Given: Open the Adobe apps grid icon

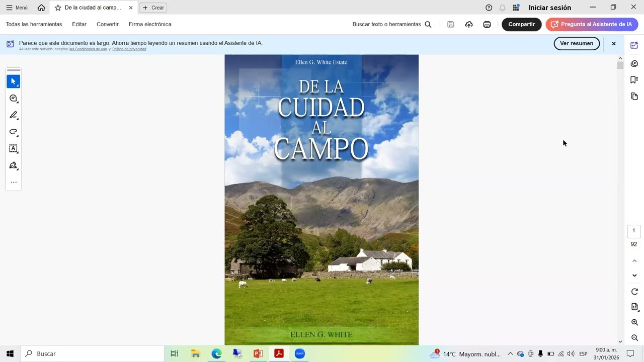Looking at the screenshot, I should pos(516,8).
